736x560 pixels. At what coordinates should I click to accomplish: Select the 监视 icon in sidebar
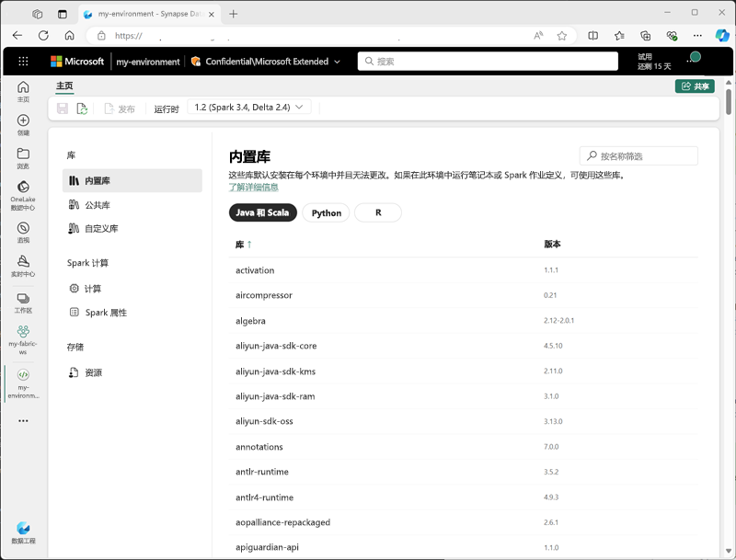(22, 228)
